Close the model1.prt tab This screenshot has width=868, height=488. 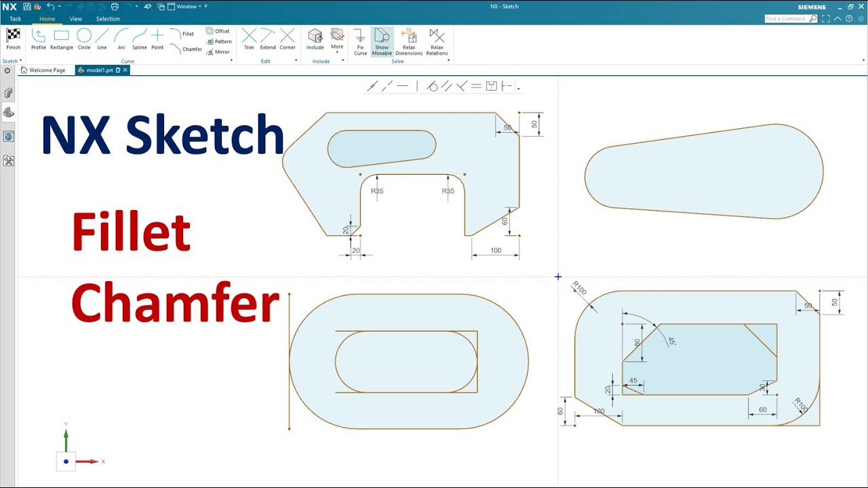(125, 70)
